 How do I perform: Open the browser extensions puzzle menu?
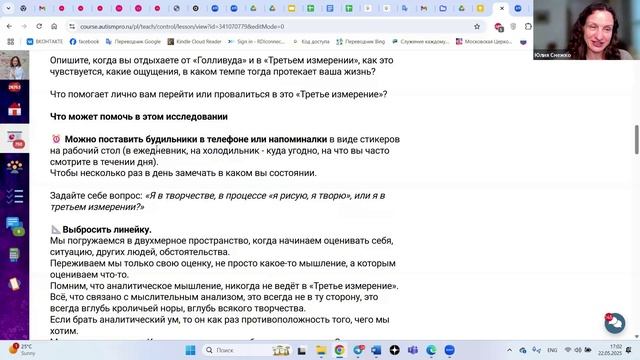tap(528, 27)
